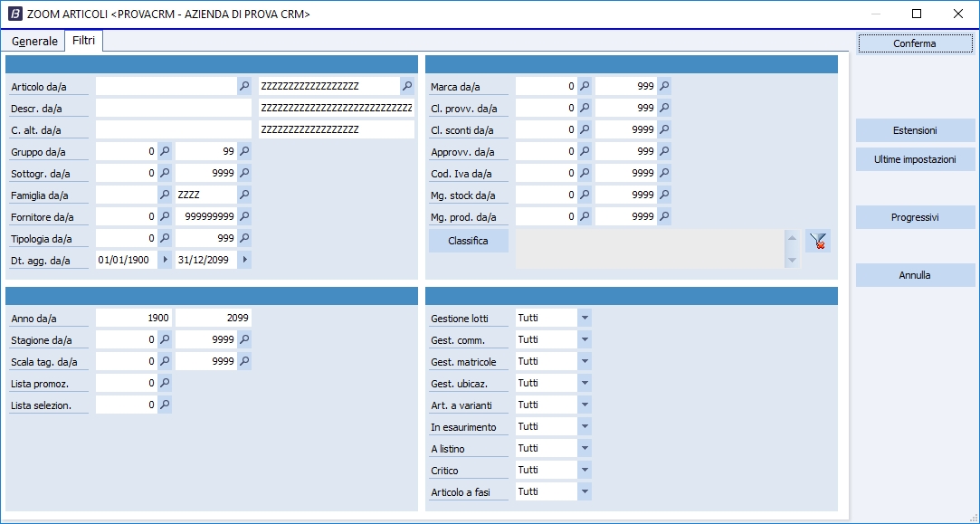980x524 pixels.
Task: Focus the Articolo da input field
Action: pos(167,86)
